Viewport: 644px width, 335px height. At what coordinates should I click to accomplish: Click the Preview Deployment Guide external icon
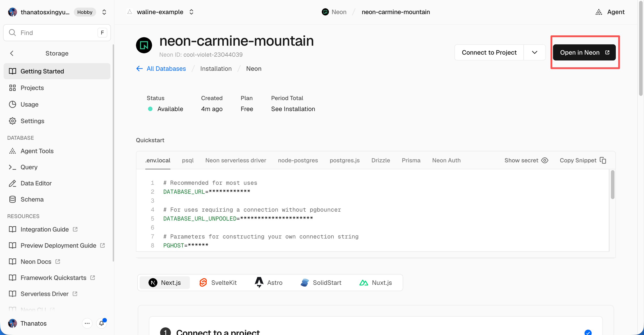tap(102, 245)
